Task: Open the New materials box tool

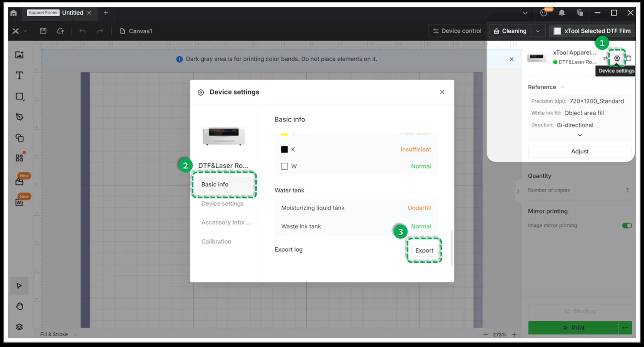Action: pos(19,181)
